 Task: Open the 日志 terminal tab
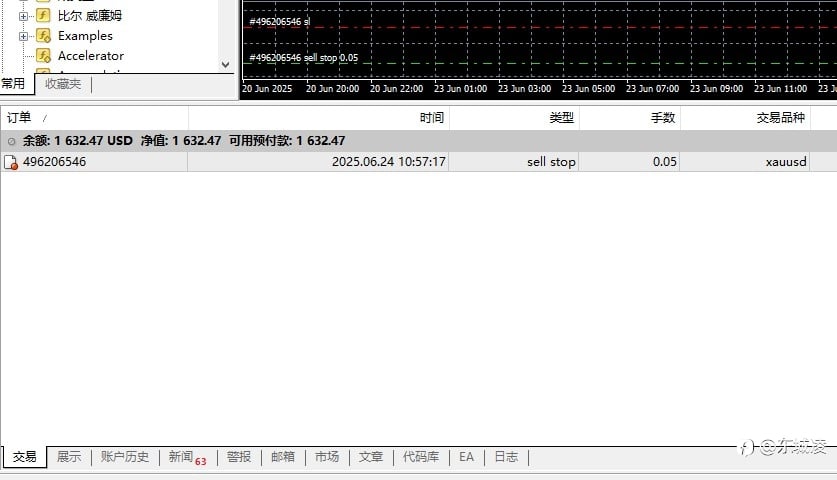coord(506,457)
